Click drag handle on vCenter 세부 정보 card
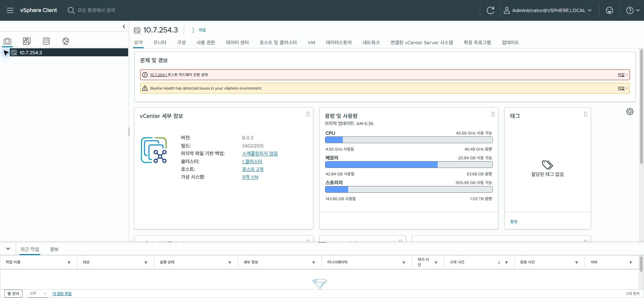The image size is (644, 298). pos(308,114)
